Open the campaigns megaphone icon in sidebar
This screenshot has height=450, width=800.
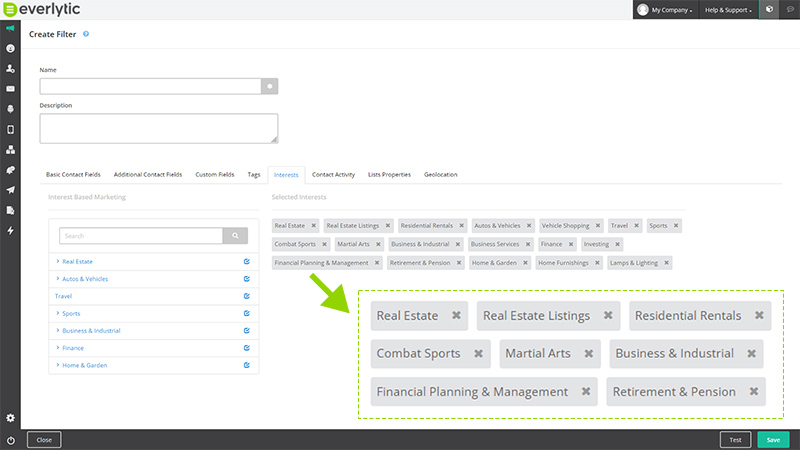point(10,28)
